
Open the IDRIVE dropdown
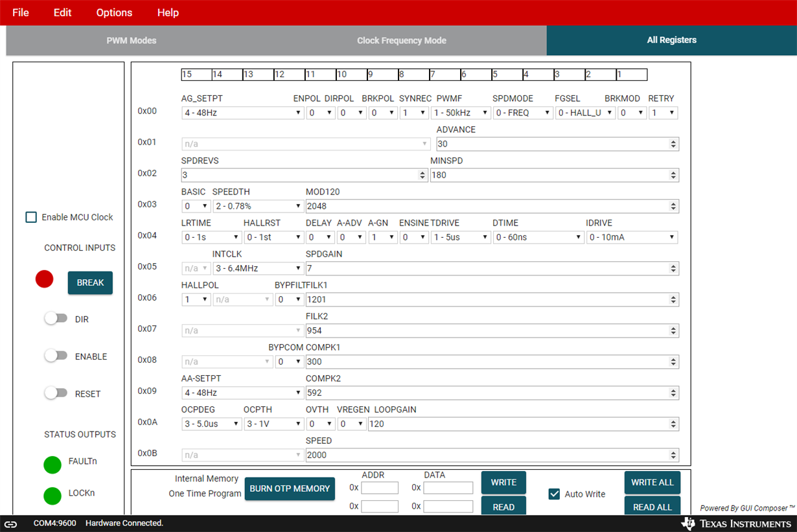point(632,237)
